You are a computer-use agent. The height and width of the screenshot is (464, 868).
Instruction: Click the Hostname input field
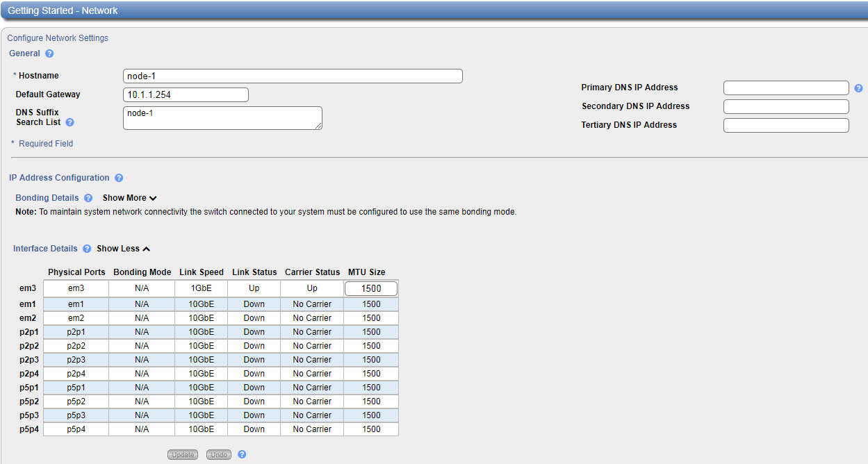(x=293, y=76)
